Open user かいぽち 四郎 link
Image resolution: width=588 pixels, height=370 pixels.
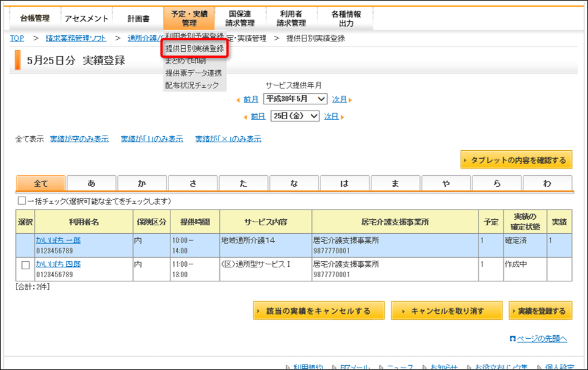coord(59,264)
